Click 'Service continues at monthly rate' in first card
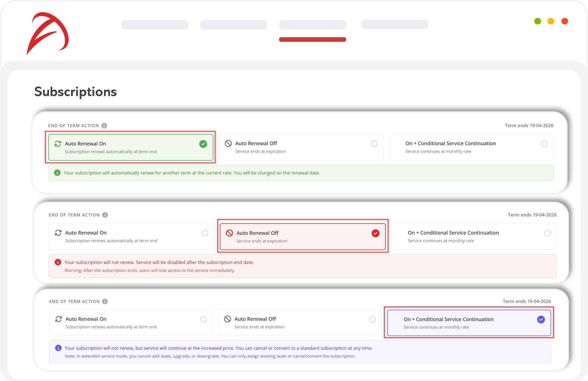Image resolution: width=588 pixels, height=381 pixels. [x=438, y=151]
